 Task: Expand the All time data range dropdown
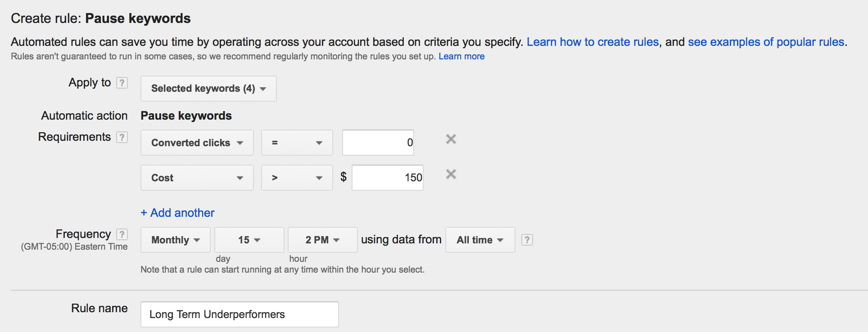click(480, 240)
